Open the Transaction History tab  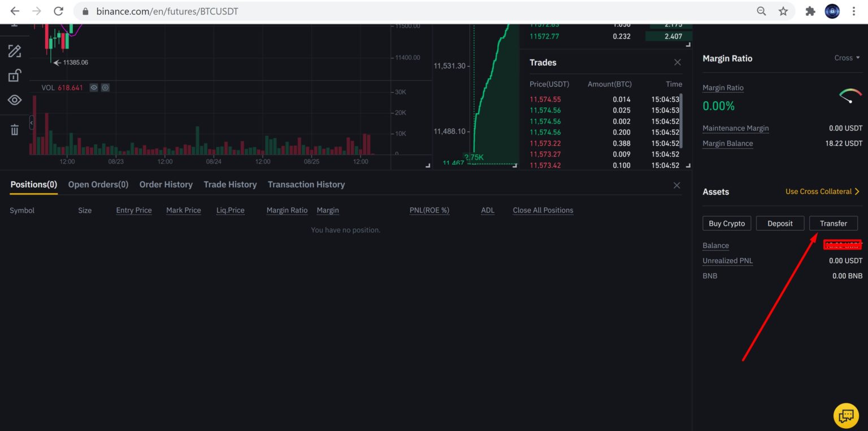point(306,184)
